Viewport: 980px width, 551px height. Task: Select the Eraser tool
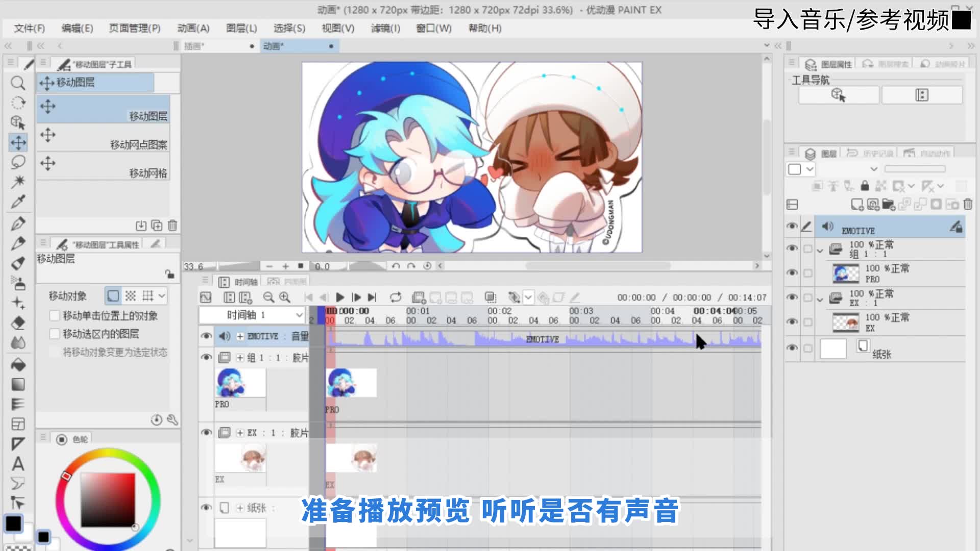click(x=18, y=323)
